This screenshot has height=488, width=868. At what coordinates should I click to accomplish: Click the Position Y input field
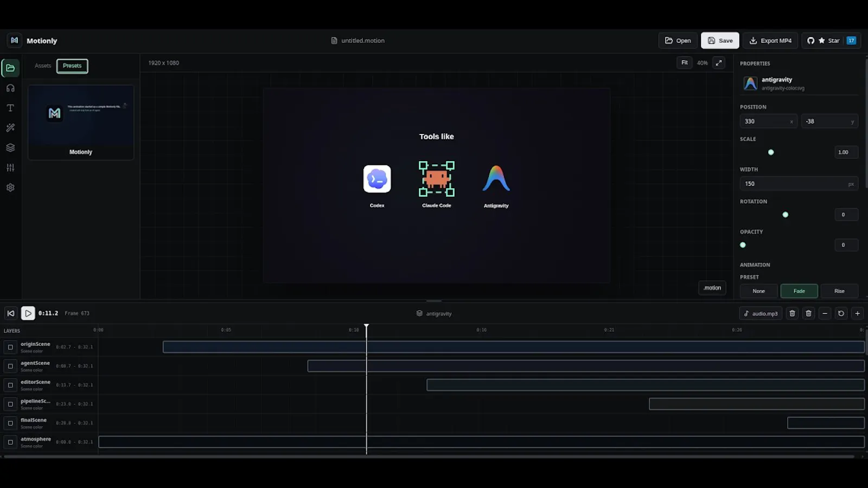(829, 121)
